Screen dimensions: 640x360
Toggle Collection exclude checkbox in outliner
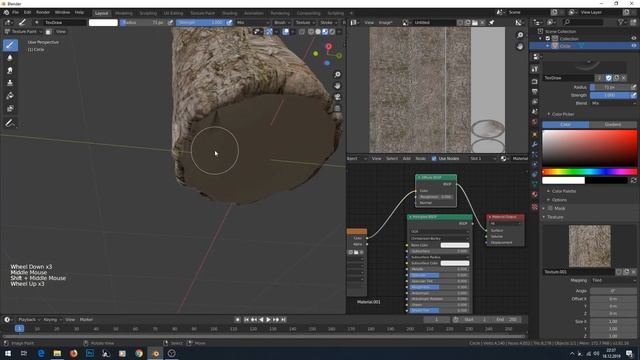548,39
